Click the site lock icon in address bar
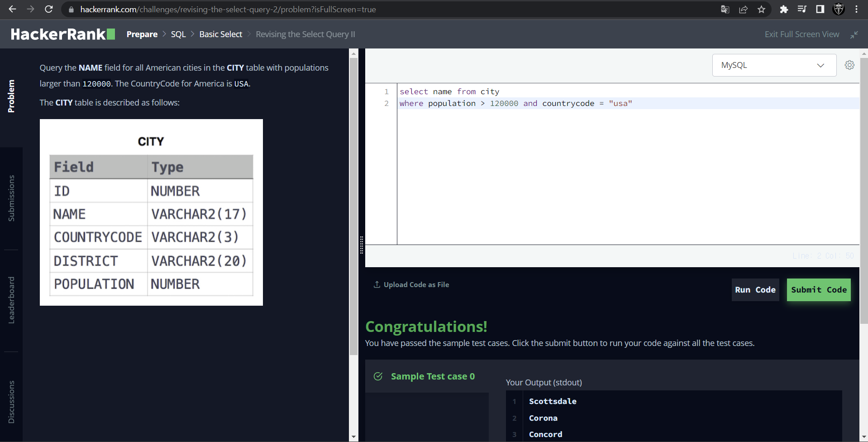 pyautogui.click(x=71, y=10)
